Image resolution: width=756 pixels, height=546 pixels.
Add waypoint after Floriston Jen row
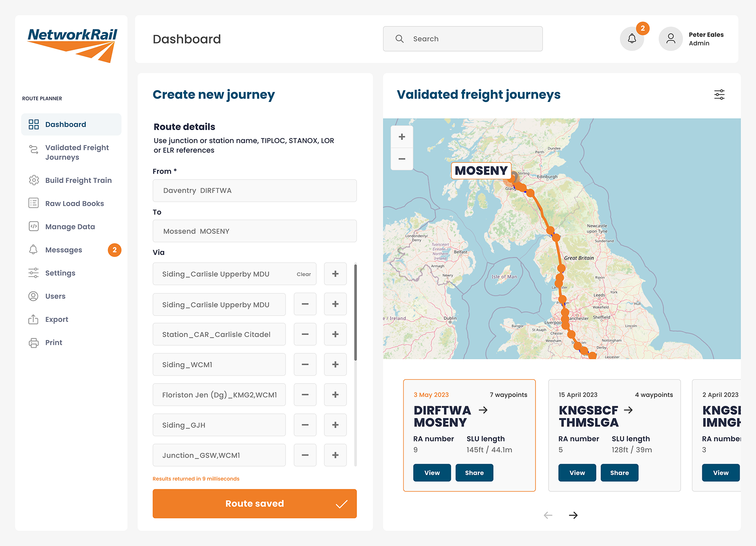click(x=335, y=395)
